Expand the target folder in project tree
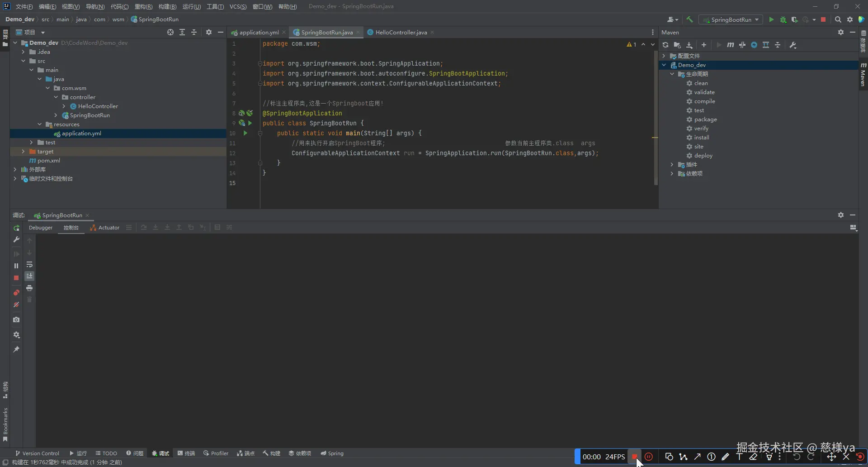Screen dimensions: 868x467 (x=23, y=152)
